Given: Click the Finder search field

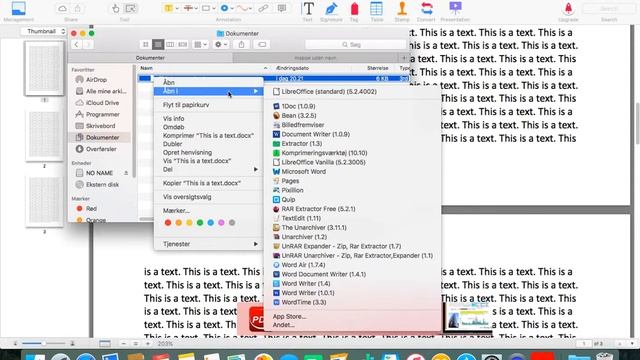Looking at the screenshot, I should point(355,44).
